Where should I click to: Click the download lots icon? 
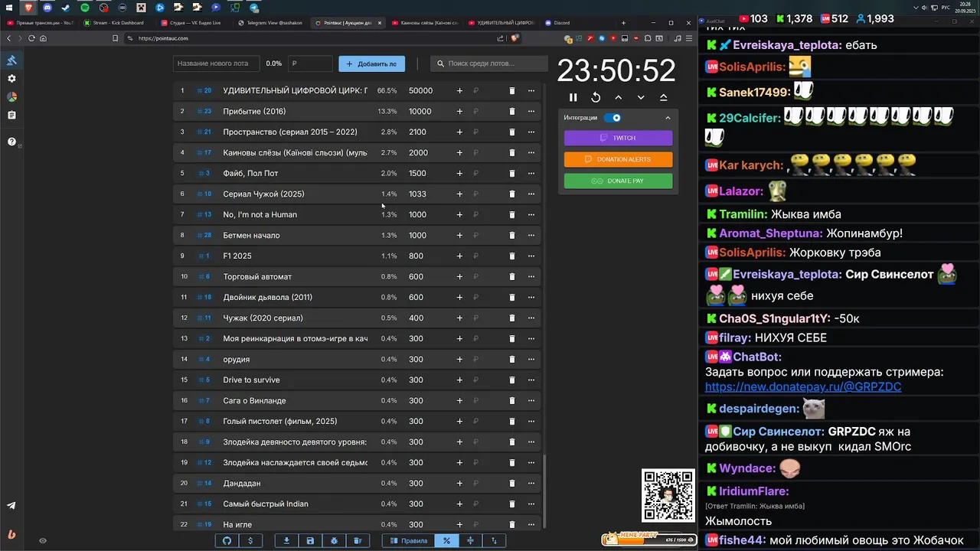click(286, 540)
